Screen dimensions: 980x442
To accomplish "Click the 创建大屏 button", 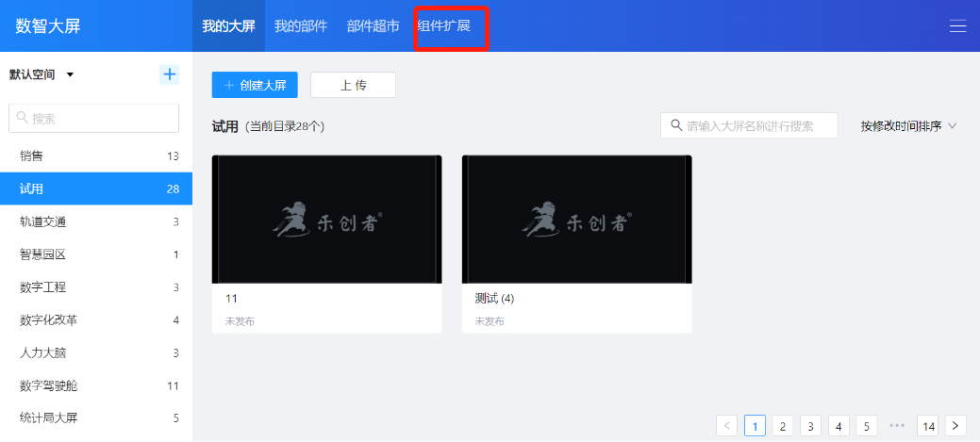I will click(255, 85).
